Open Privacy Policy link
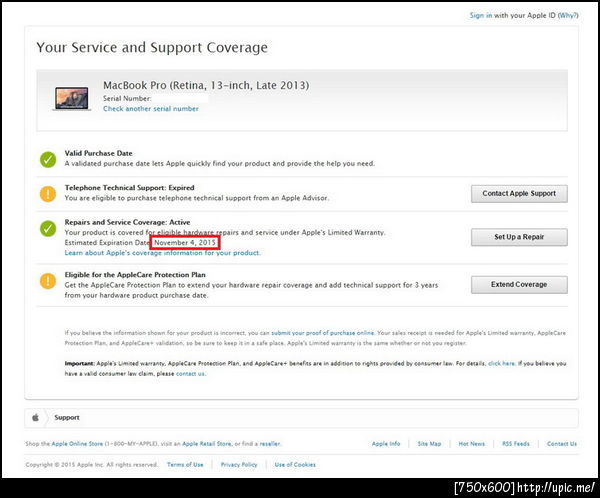600x498 pixels. point(239,464)
